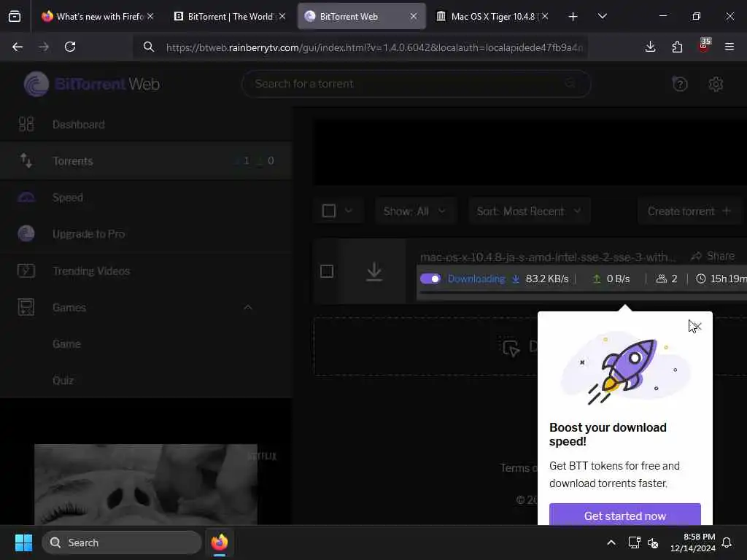Click the Firefox icon on the taskbar

coord(220,542)
